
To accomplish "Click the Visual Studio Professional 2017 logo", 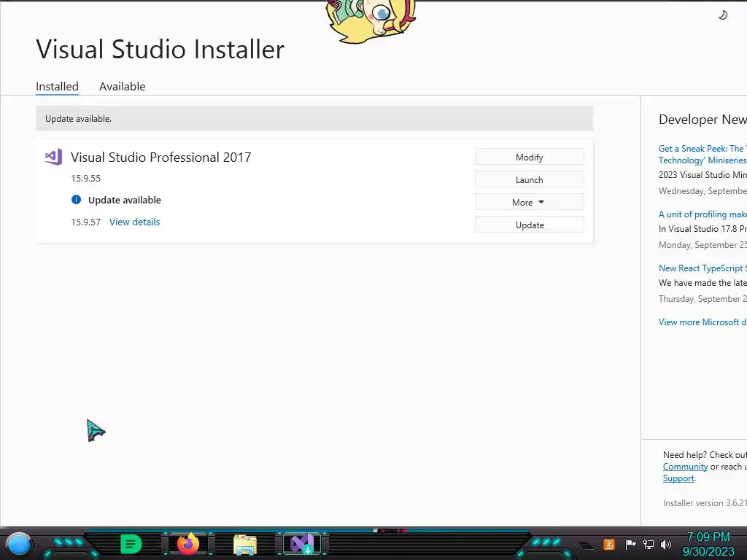I will click(53, 157).
